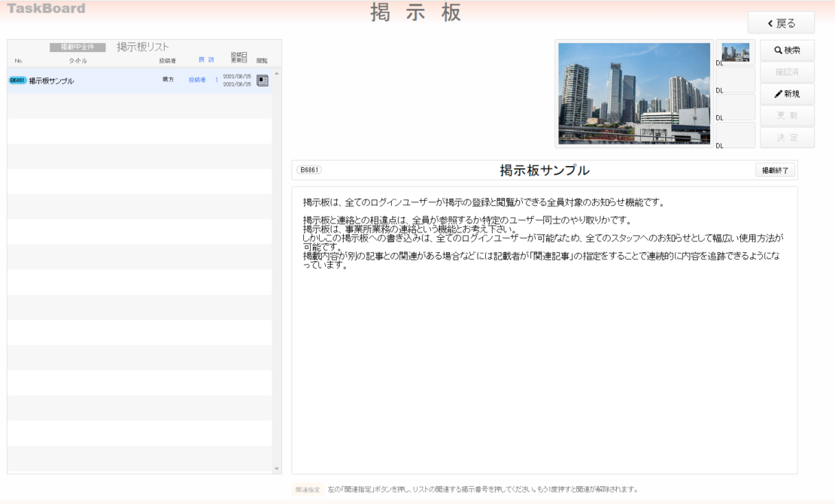This screenshot has height=504, width=835.
Task: Click the post body text area
Action: (544, 330)
